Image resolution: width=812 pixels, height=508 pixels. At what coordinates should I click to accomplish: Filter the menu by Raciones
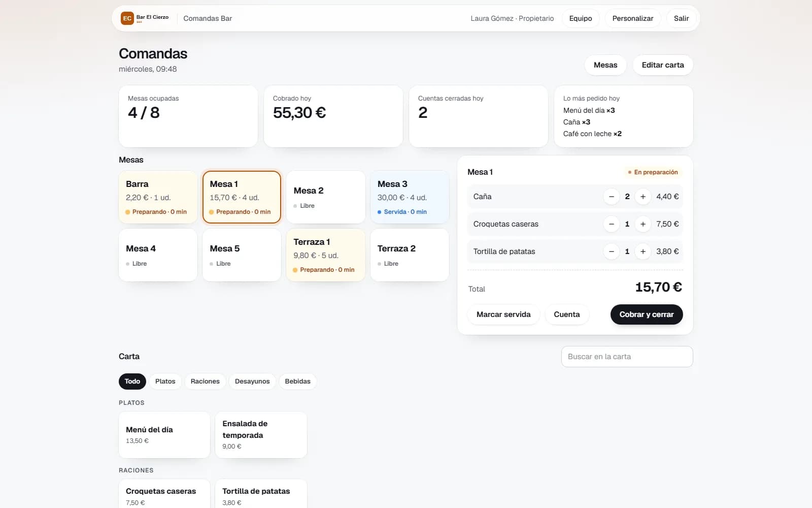coord(205,382)
